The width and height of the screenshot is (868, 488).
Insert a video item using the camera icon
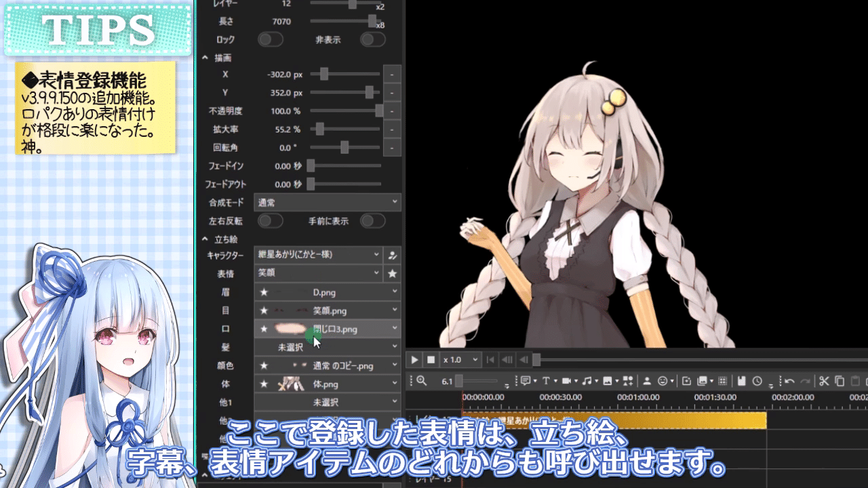(568, 380)
